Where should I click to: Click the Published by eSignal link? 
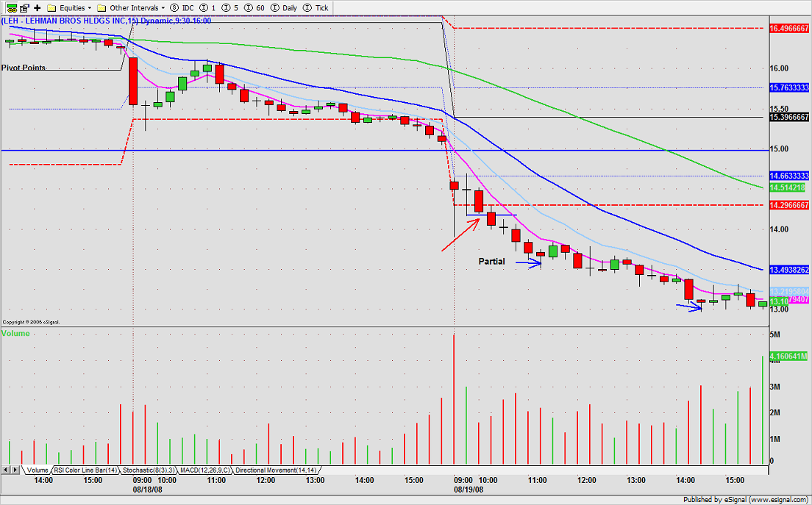click(746, 500)
